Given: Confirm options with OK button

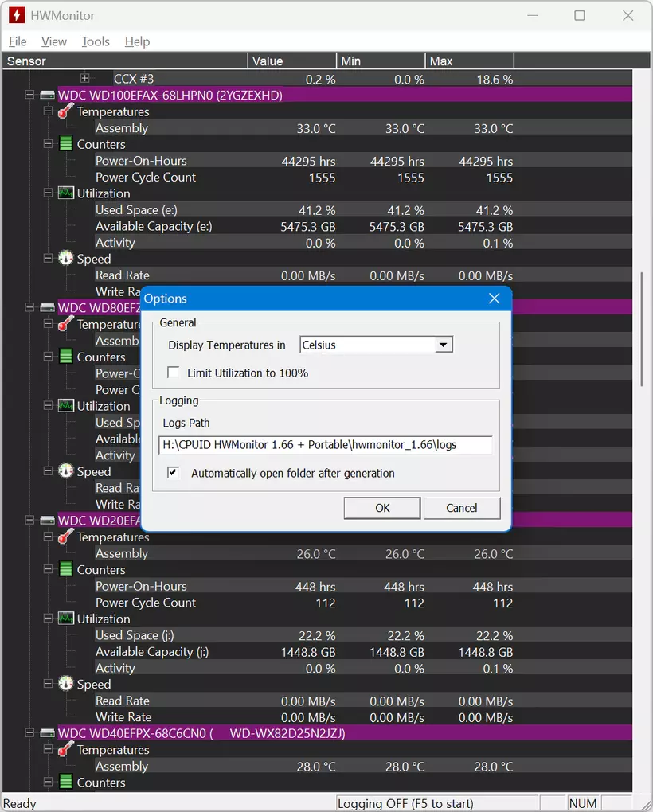Looking at the screenshot, I should (382, 508).
